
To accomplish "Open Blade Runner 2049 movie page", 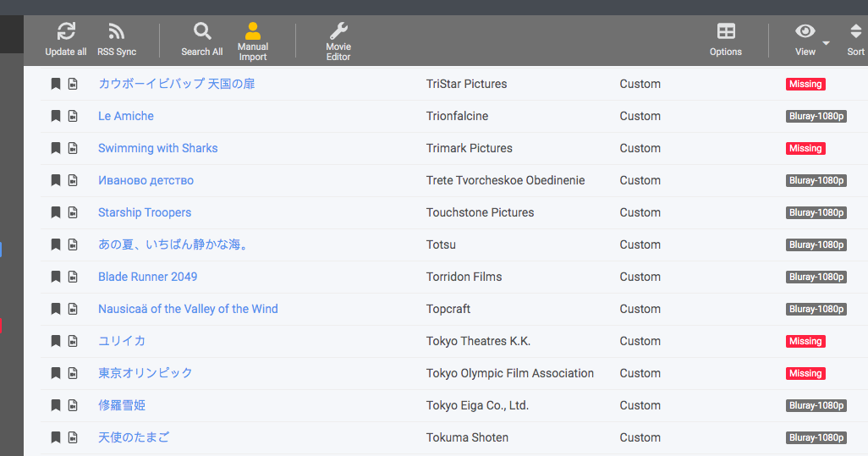I will 148,277.
